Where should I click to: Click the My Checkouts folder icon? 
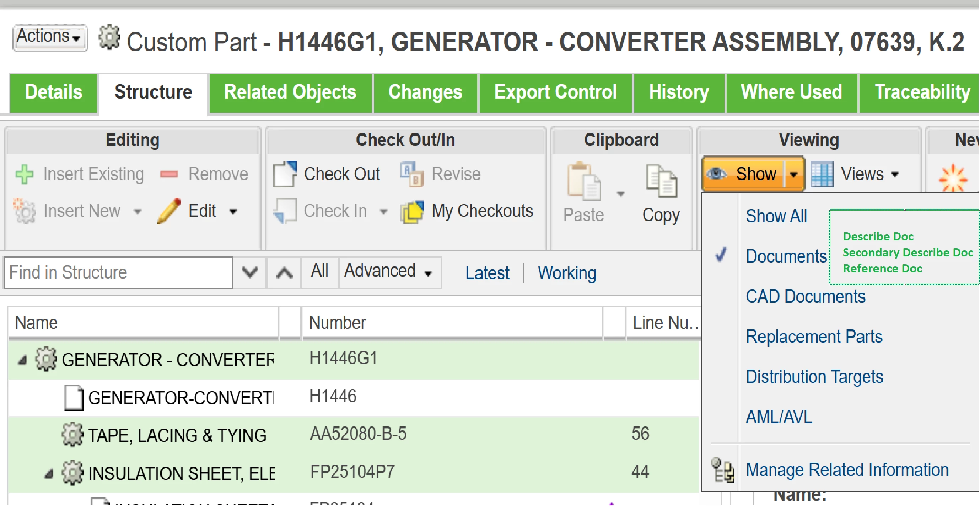point(412,212)
